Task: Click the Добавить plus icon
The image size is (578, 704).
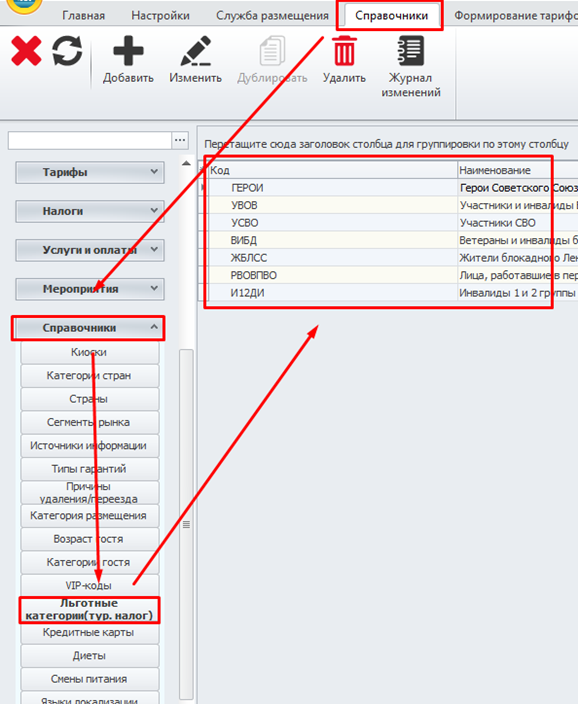Action: 128,51
